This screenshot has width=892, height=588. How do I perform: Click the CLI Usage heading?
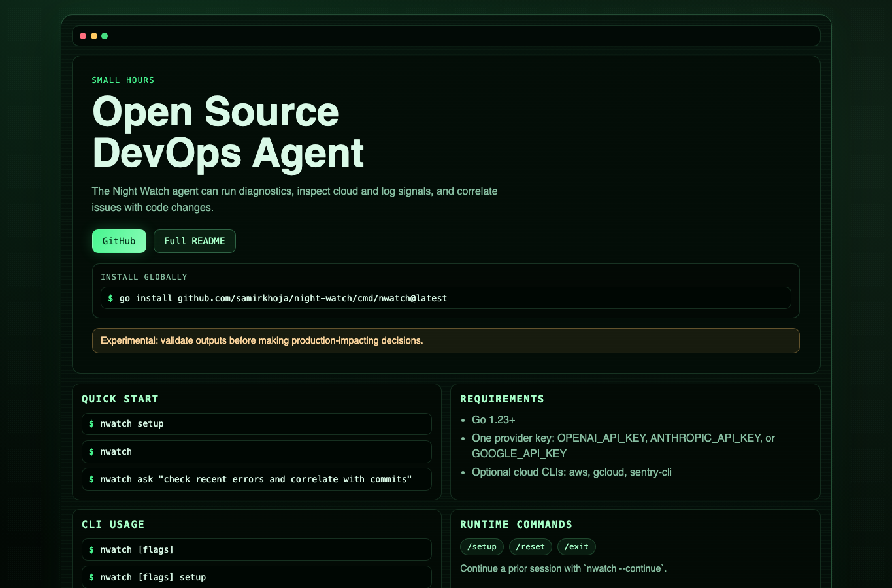click(x=113, y=525)
